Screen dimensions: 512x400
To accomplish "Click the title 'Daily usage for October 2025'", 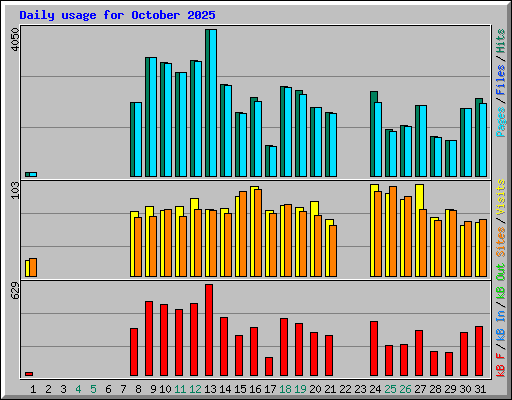I will pyautogui.click(x=117, y=15).
